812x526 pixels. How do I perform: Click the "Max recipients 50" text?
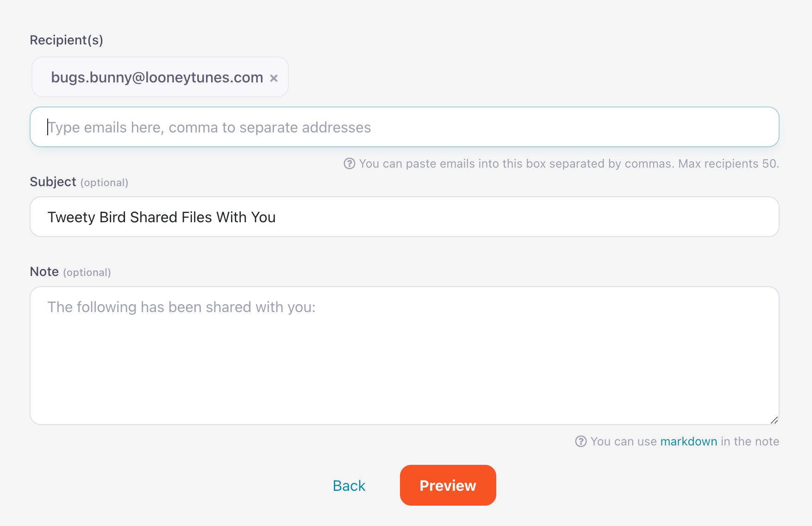coord(728,163)
